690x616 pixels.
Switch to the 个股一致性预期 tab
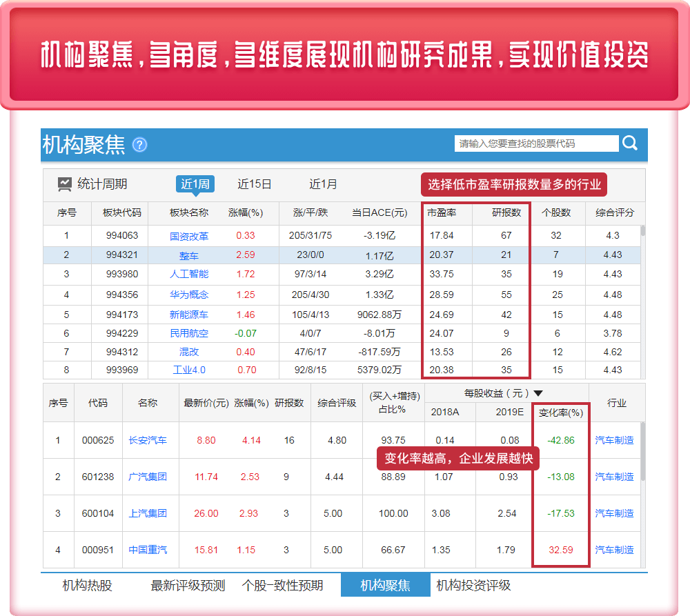coord(282,585)
